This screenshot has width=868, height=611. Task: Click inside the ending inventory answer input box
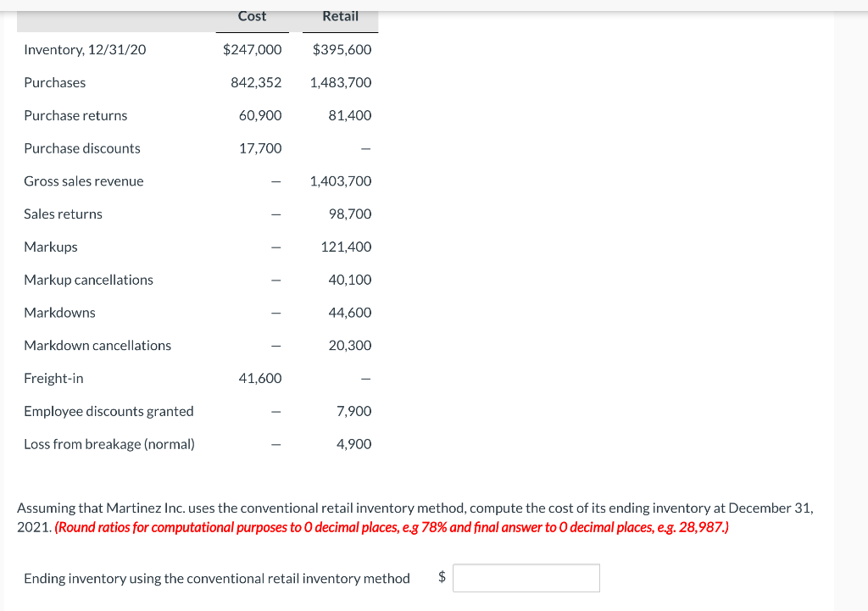526,577
